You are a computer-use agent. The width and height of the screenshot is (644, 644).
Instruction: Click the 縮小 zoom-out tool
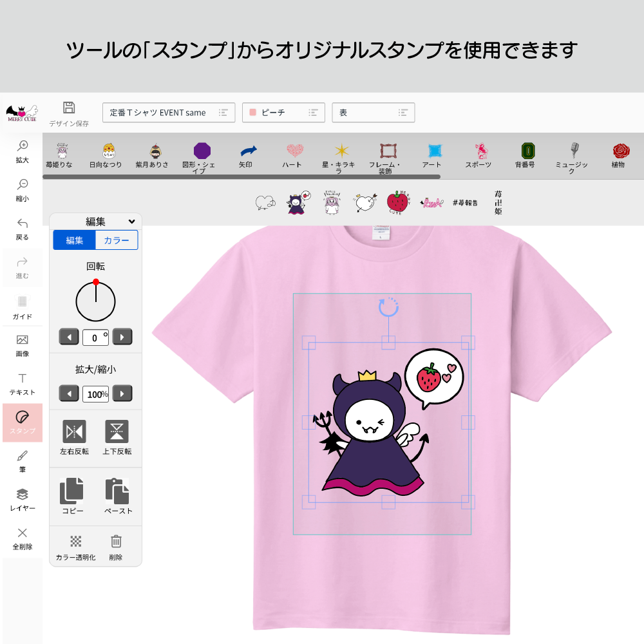click(23, 190)
